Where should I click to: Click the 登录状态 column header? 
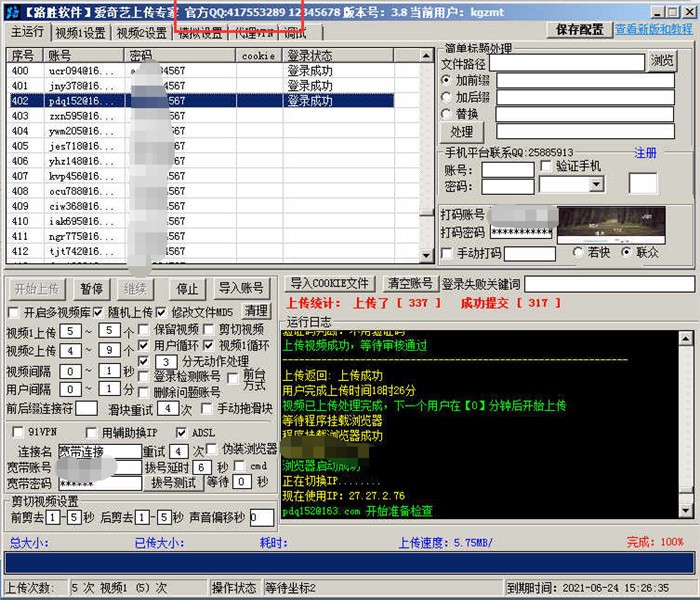[338, 56]
